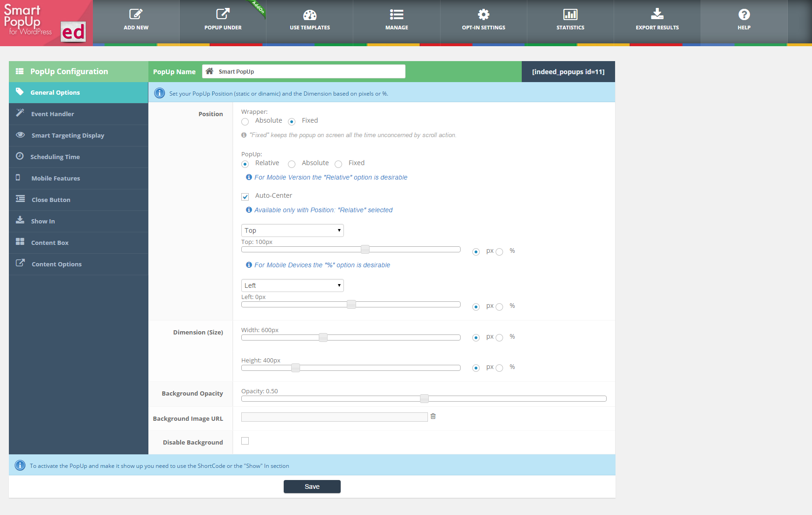Select px unit for Height
The width and height of the screenshot is (812, 515).
pos(476,368)
